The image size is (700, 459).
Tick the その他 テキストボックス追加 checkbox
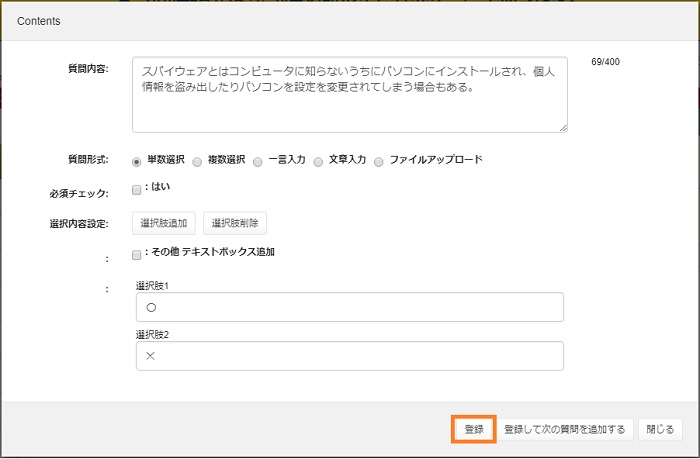tap(137, 254)
